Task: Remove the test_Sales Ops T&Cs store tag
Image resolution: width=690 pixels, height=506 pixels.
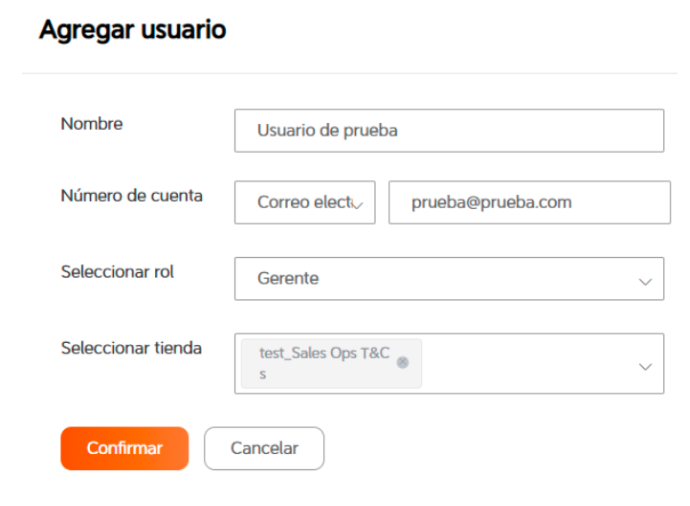Action: tap(402, 362)
